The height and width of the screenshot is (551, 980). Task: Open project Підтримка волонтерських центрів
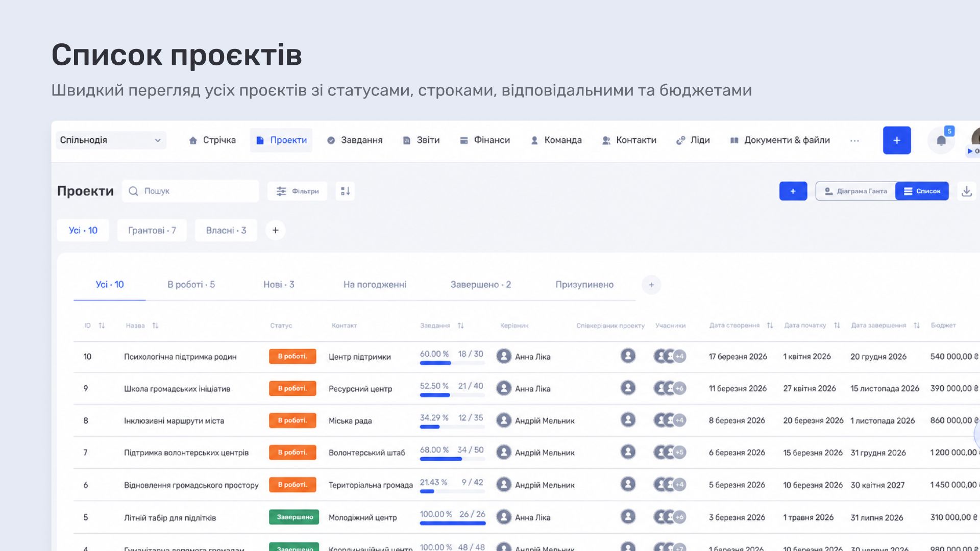[186, 453]
